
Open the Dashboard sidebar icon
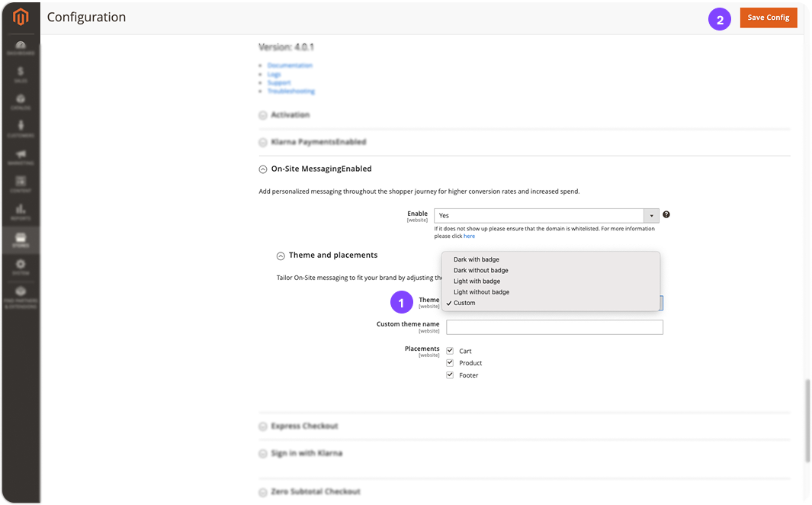click(20, 47)
